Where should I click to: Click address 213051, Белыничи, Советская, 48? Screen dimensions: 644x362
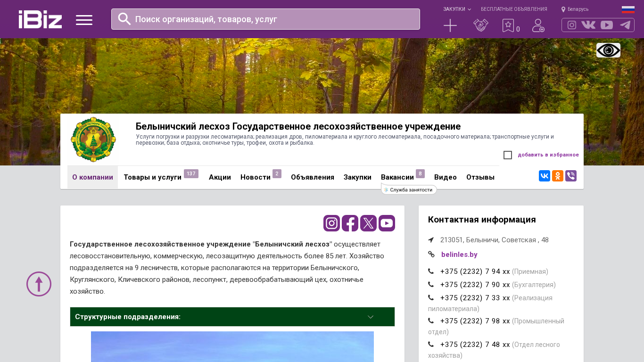495,240
